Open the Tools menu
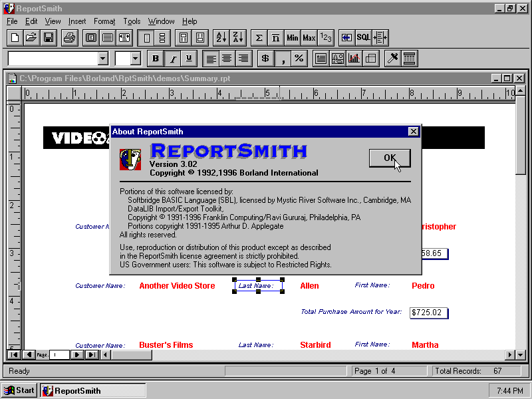 tap(132, 21)
